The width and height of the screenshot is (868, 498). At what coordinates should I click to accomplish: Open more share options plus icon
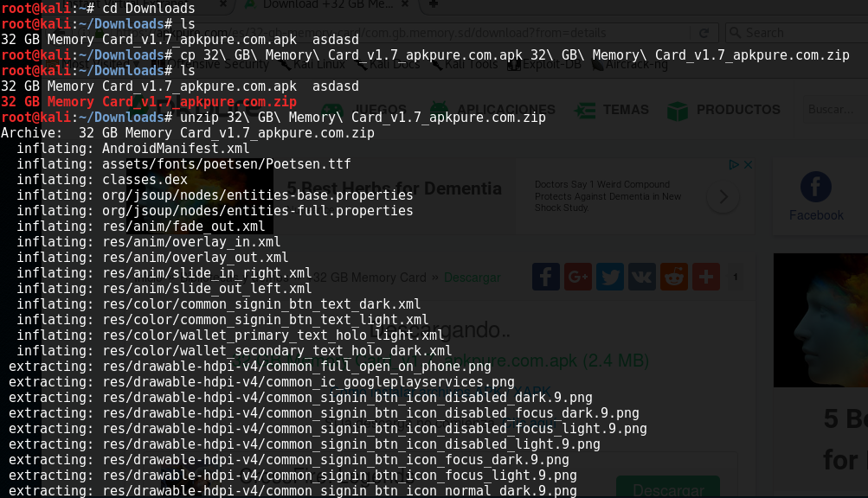(706, 277)
